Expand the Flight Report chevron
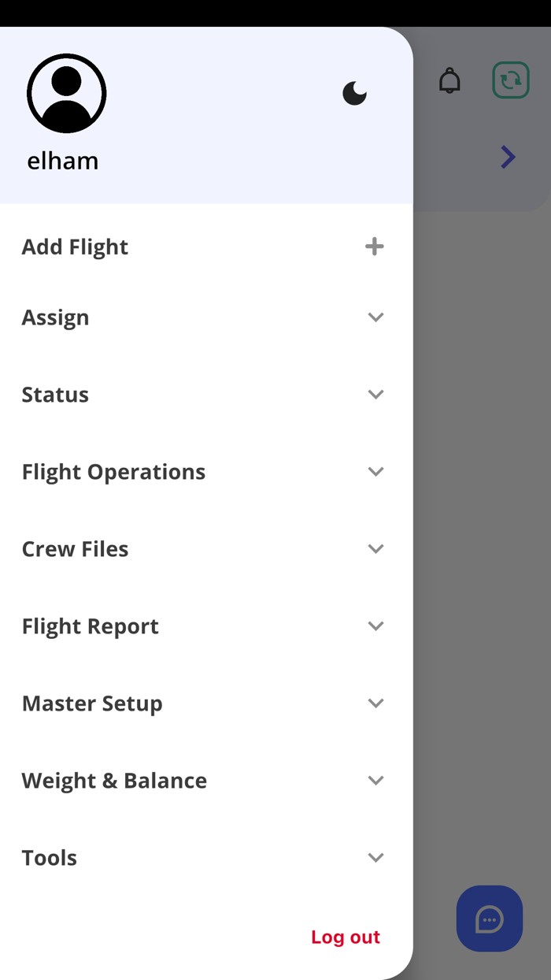The height and width of the screenshot is (980, 551). coord(375,626)
